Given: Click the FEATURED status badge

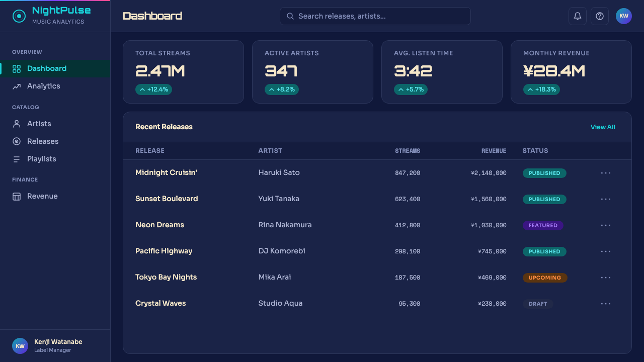Looking at the screenshot, I should tap(543, 225).
